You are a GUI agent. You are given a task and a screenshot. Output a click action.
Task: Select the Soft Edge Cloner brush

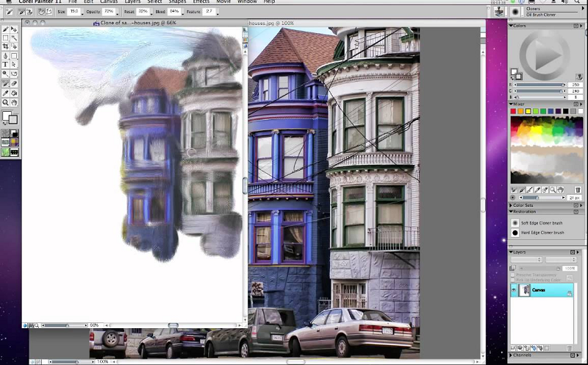543,223
